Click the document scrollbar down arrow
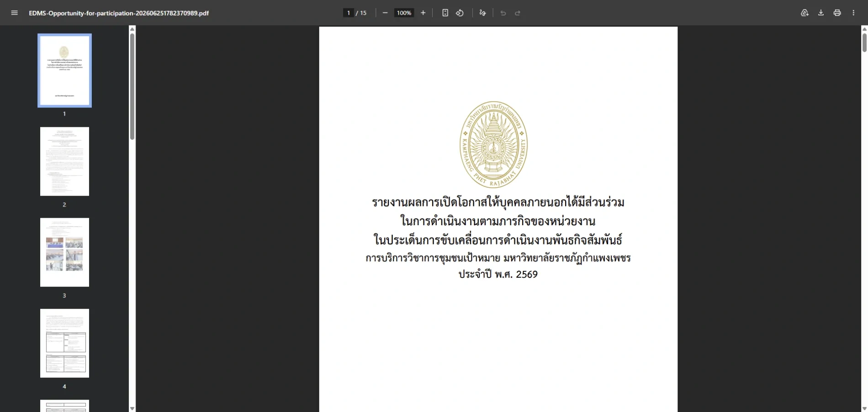 tap(864, 409)
